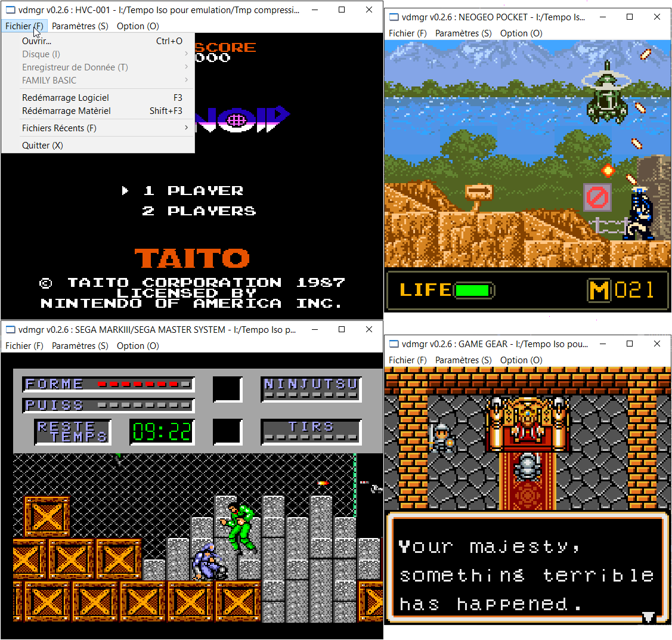Screen dimensions: 672x640
Task: Minimize the GAME GEAR emulator window
Action: [x=602, y=344]
